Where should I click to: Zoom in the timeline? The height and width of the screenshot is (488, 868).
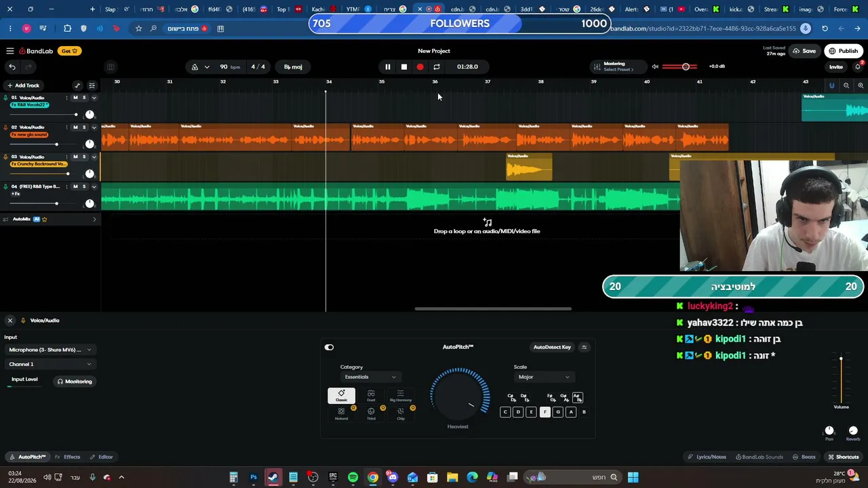click(x=861, y=85)
